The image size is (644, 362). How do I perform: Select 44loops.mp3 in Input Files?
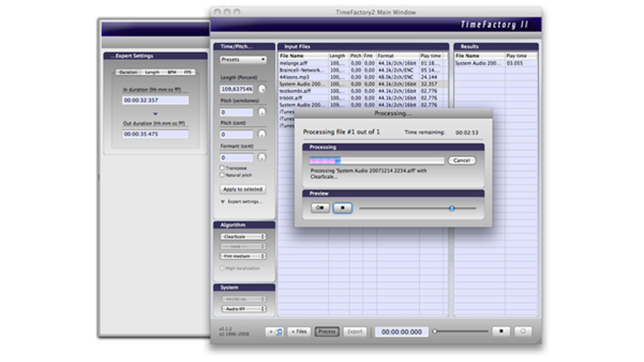click(362, 77)
